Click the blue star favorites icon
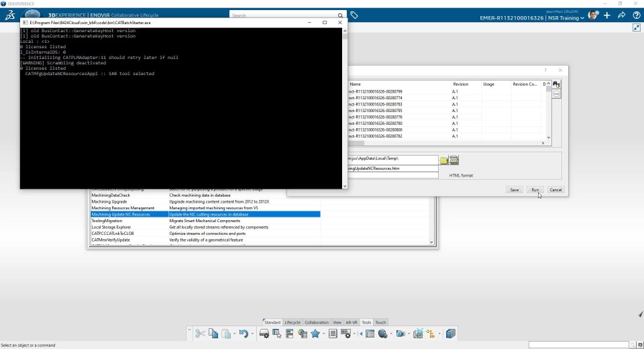Viewport: 644px width, 349px height. tap(315, 334)
